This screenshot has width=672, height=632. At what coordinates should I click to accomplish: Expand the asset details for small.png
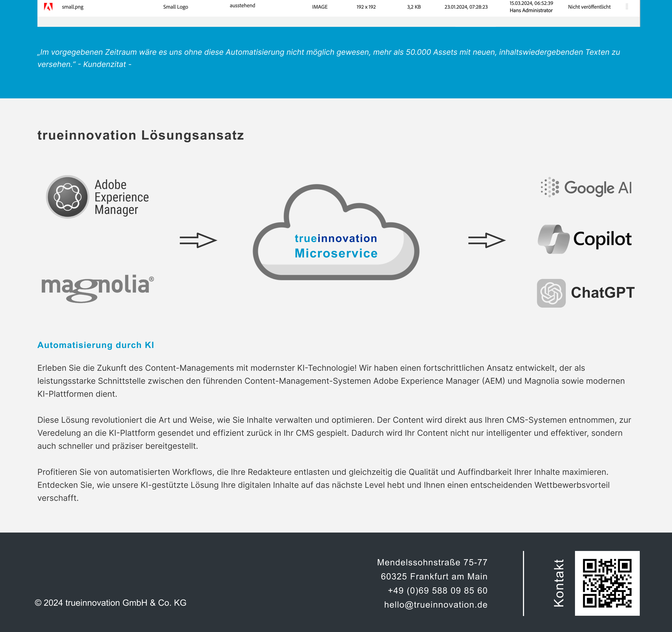tap(628, 7)
